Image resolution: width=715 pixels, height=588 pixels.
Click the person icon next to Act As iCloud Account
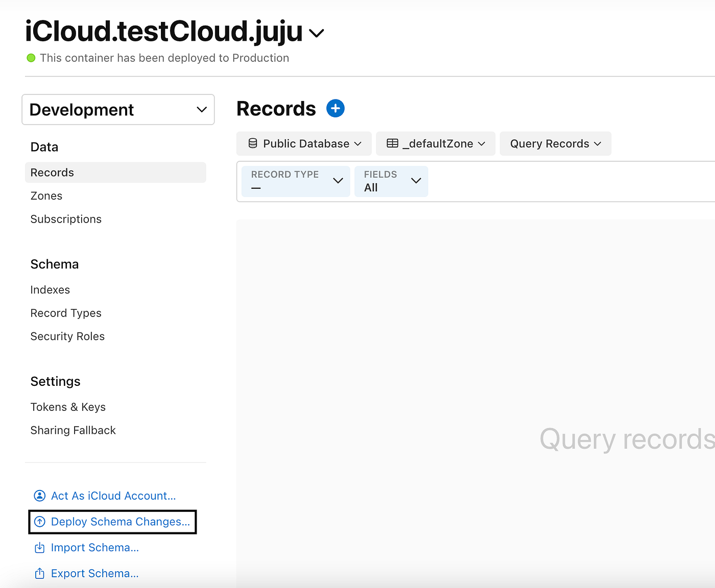(39, 495)
